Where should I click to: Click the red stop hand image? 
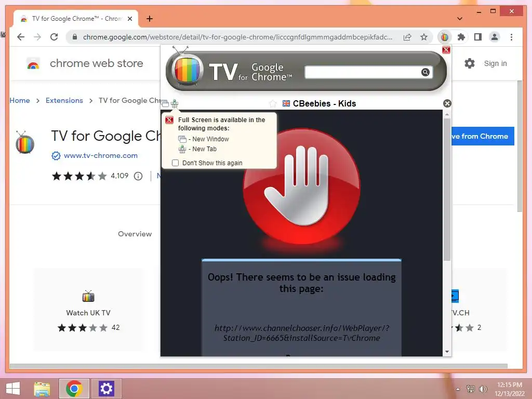click(302, 186)
